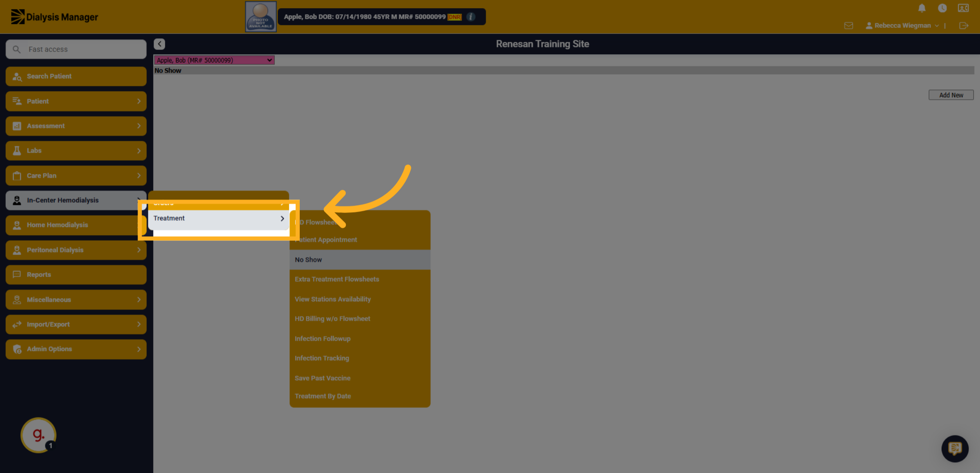Click the Dialysis Manager logo
The height and width of the screenshot is (473, 980).
[x=54, y=17]
